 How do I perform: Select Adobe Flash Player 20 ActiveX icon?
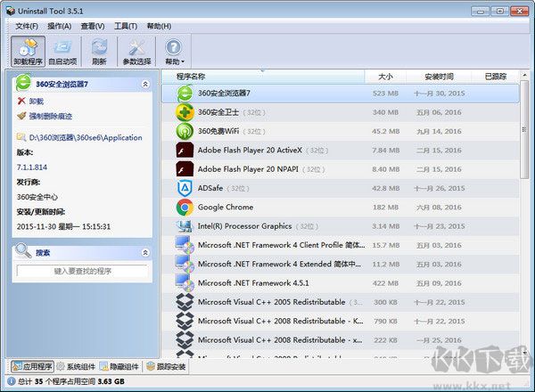click(185, 151)
